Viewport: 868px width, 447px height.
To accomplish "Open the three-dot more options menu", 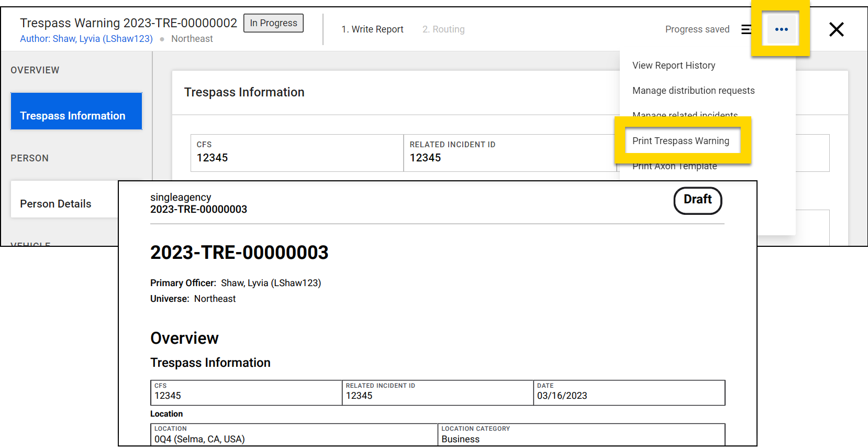I will point(781,29).
